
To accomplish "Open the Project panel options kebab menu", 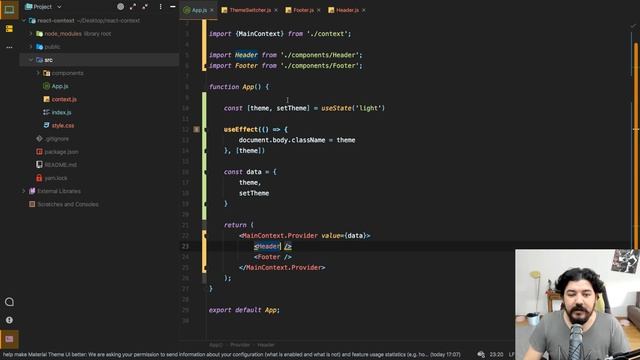I will [x=160, y=7].
